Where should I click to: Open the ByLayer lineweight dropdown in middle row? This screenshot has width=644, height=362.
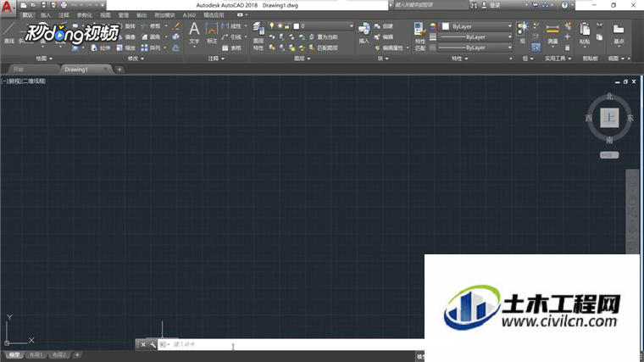coord(510,37)
